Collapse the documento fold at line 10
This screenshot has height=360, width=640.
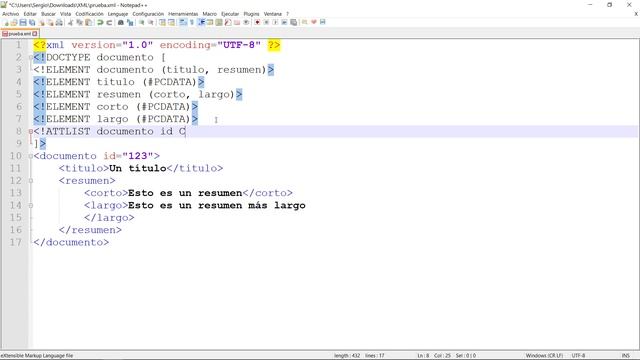(x=31, y=156)
